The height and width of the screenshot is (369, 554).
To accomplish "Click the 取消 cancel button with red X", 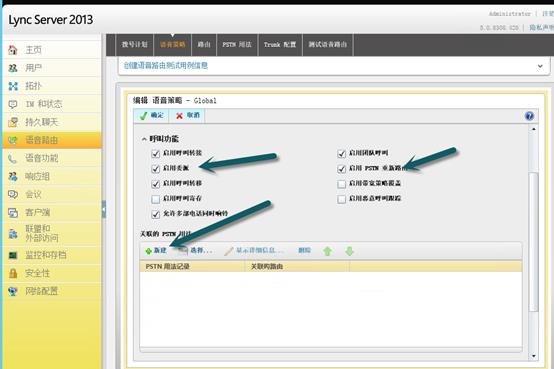I will pyautogui.click(x=188, y=116).
